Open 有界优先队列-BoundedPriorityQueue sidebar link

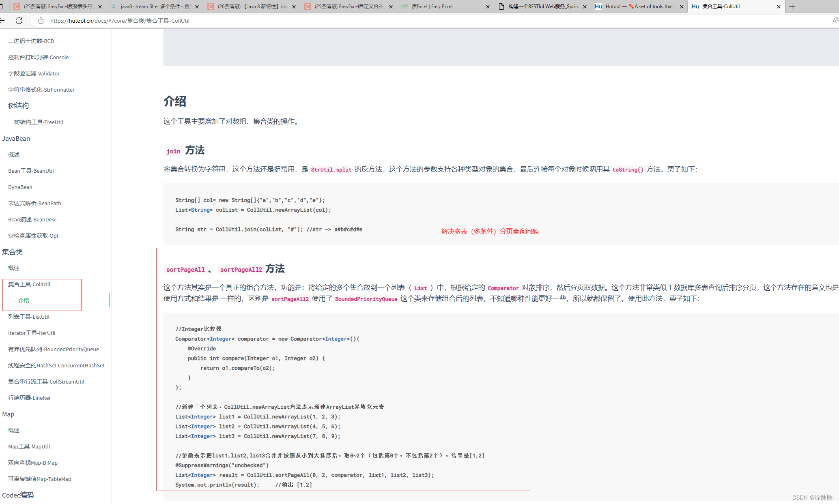[x=54, y=349]
